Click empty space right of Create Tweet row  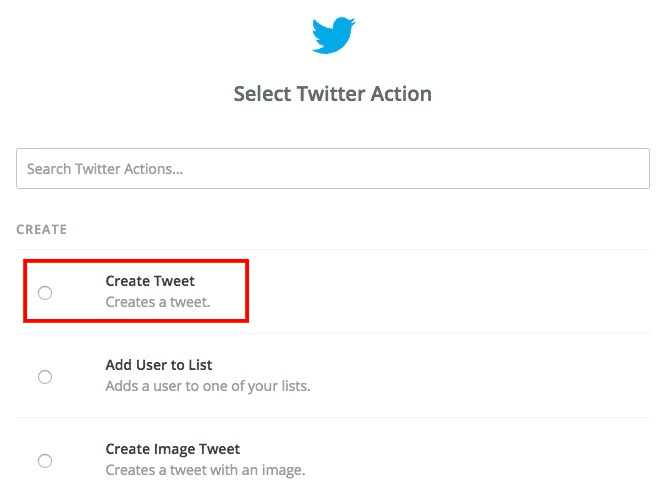(x=450, y=292)
